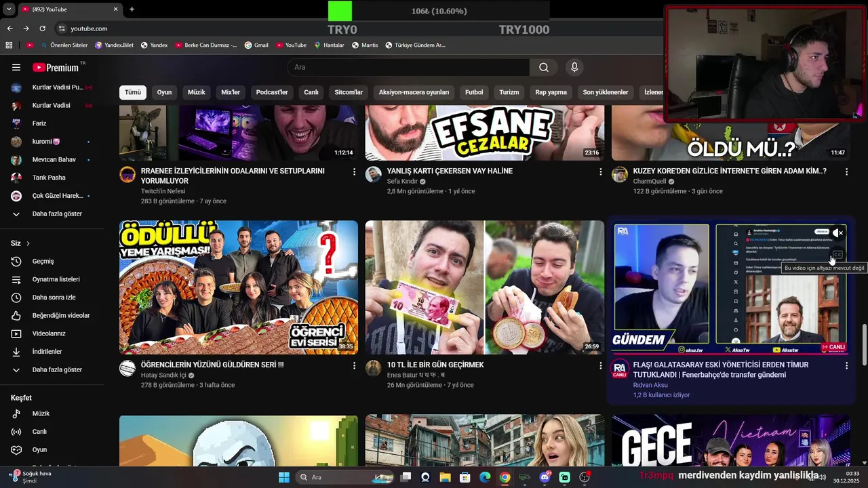Select the Futbol filter chip
Image resolution: width=868 pixels, height=488 pixels.
(x=474, y=92)
